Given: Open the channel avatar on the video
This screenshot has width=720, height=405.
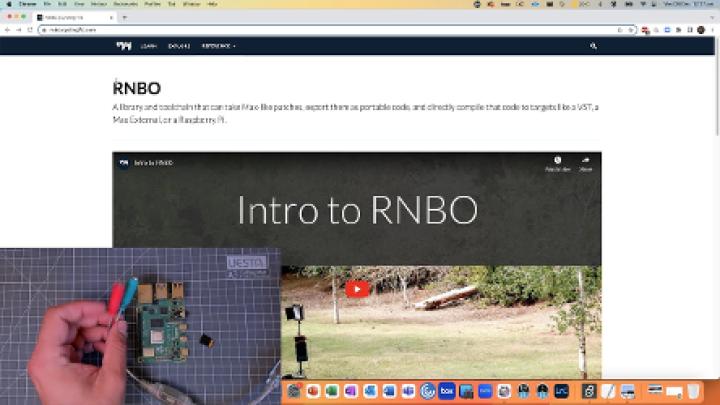Looking at the screenshot, I should click(x=124, y=163).
